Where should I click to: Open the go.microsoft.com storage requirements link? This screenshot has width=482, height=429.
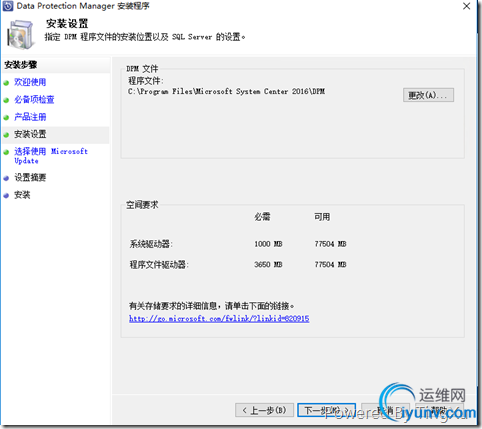tap(219, 319)
